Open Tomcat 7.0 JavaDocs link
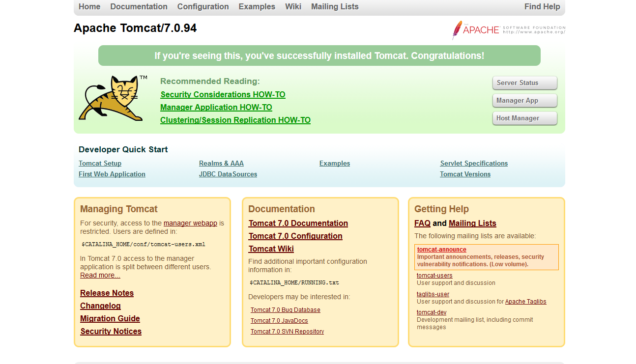The image size is (636, 364). (279, 321)
